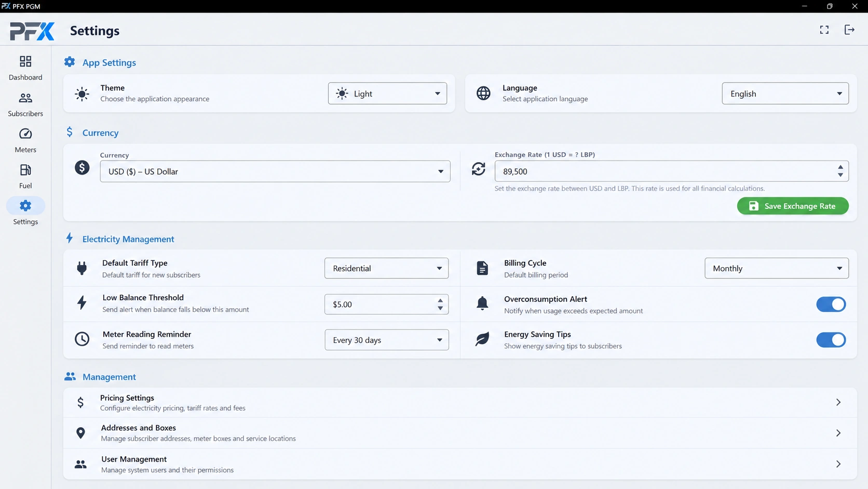Click the dollar coin Currency icon
Image resolution: width=868 pixels, height=489 pixels.
tap(82, 167)
